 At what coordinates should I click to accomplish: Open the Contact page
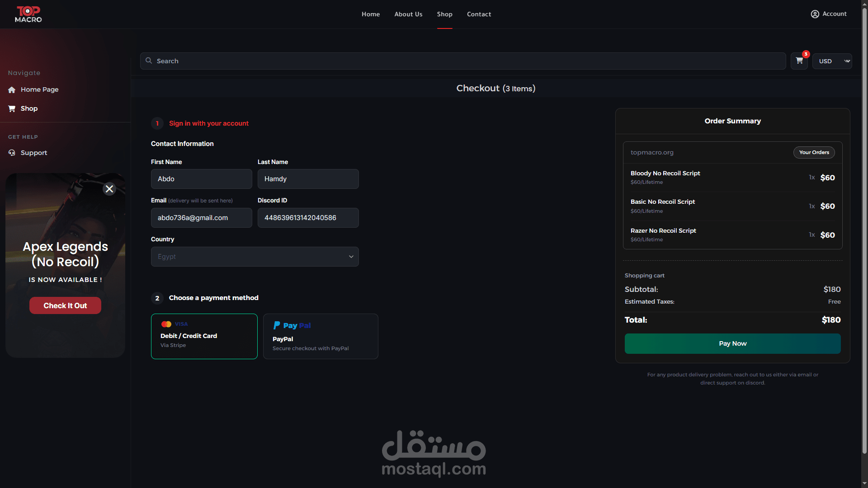(479, 14)
